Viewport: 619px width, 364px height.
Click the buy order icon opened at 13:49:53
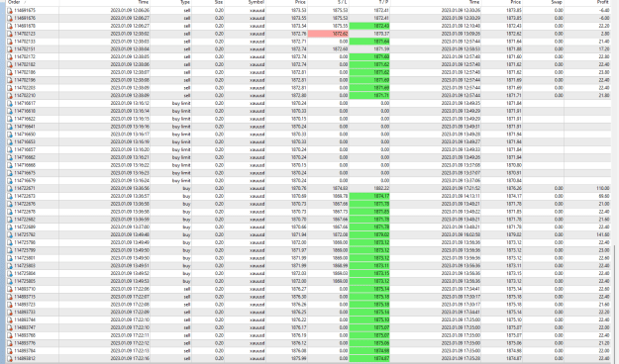click(x=10, y=281)
